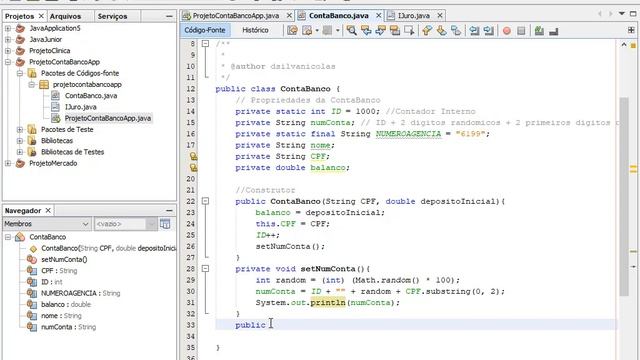
Task: Expand the Bibliotecas node
Action: click(20, 141)
